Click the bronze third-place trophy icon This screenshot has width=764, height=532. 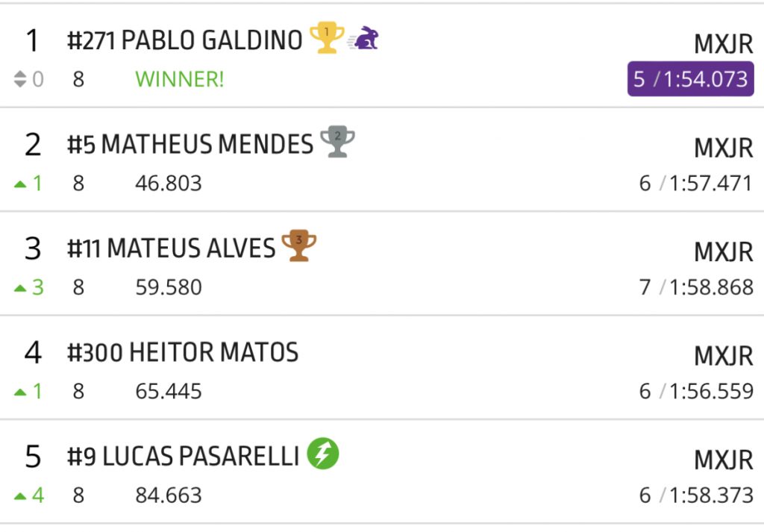[299, 245]
